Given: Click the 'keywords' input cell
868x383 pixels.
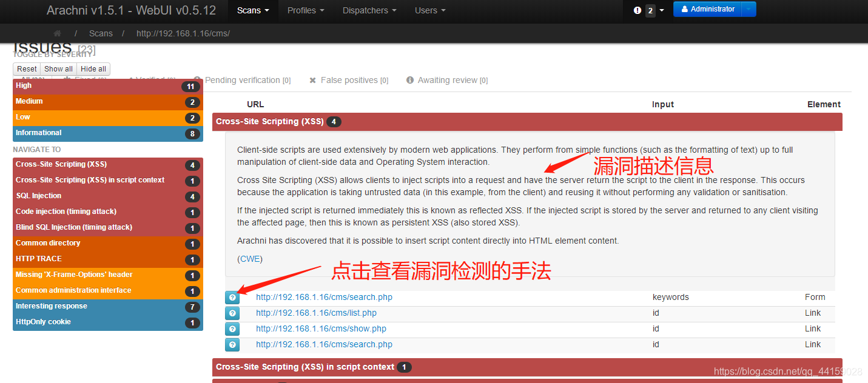Looking at the screenshot, I should pyautogui.click(x=670, y=298).
